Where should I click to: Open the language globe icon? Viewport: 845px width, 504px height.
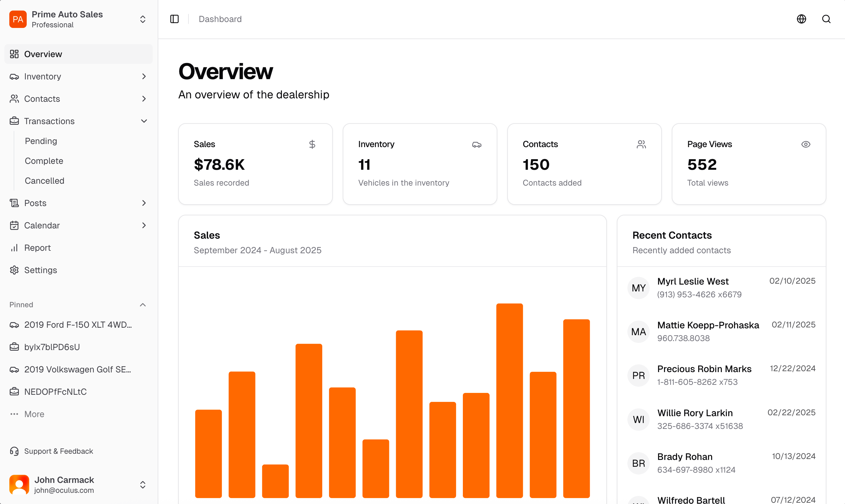(x=801, y=19)
